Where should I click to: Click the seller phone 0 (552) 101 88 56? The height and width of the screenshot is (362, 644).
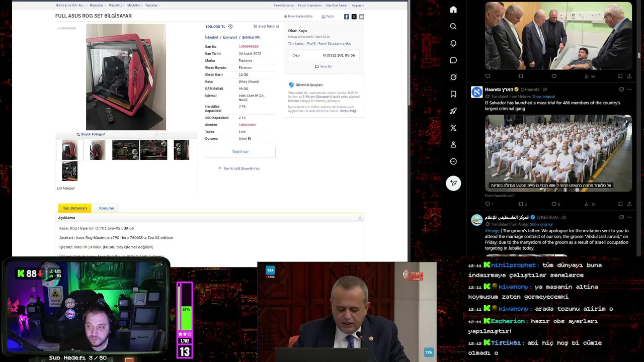(339, 55)
